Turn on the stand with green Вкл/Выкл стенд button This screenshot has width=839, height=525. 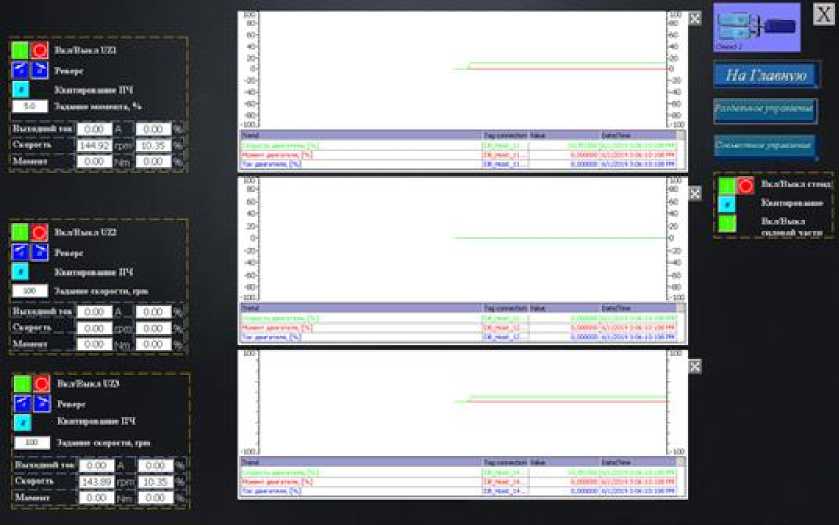pyautogui.click(x=726, y=186)
